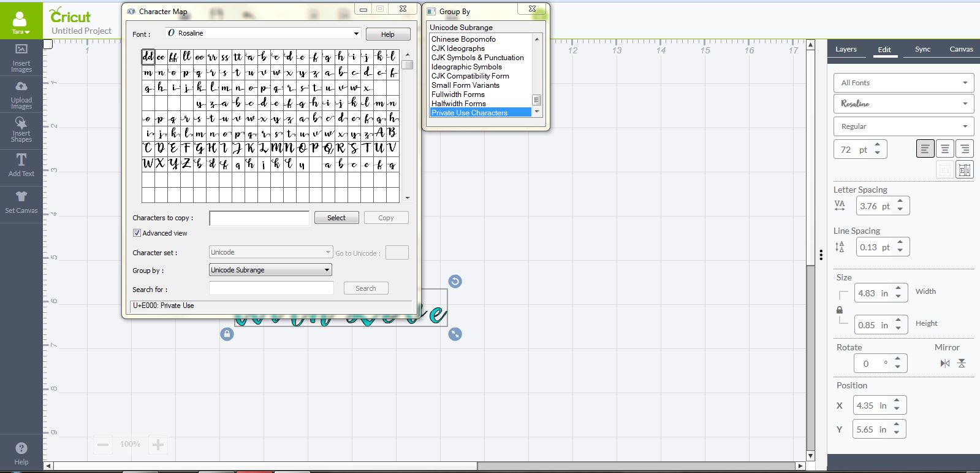Click the Characters to copy field
This screenshot has height=473, width=980.
[x=259, y=218]
